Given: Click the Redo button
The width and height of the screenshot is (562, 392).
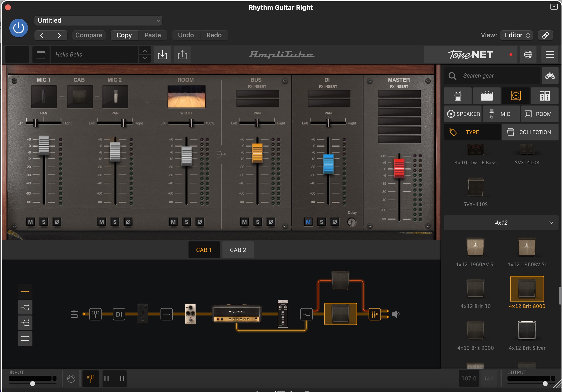Looking at the screenshot, I should click(x=214, y=35).
